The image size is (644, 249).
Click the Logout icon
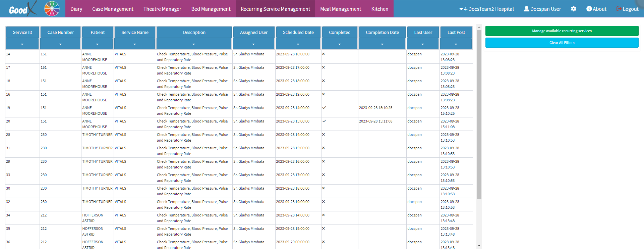click(619, 9)
